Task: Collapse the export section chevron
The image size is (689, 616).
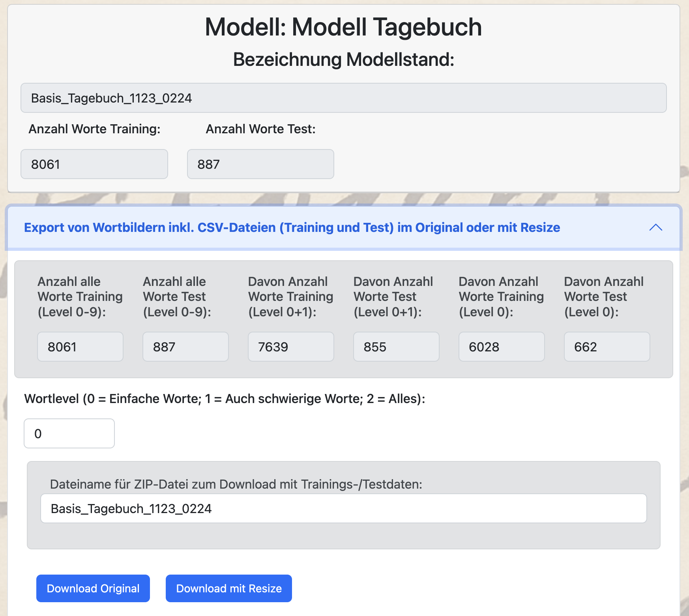Action: point(655,228)
